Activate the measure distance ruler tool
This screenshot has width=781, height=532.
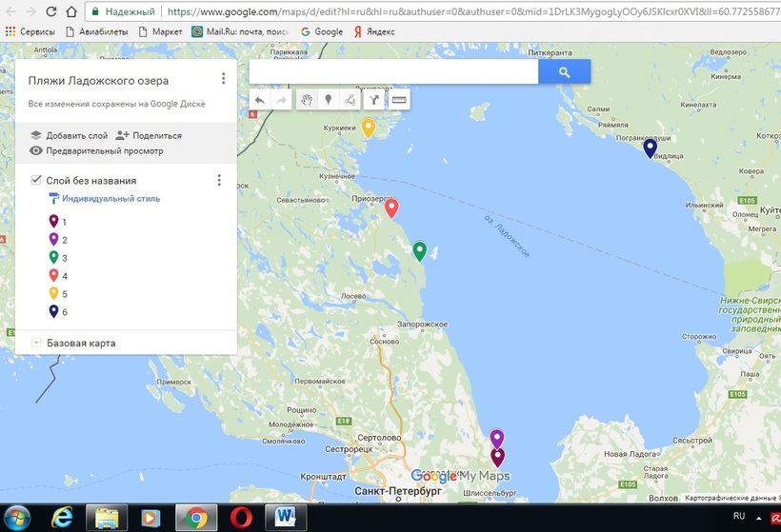tap(399, 99)
